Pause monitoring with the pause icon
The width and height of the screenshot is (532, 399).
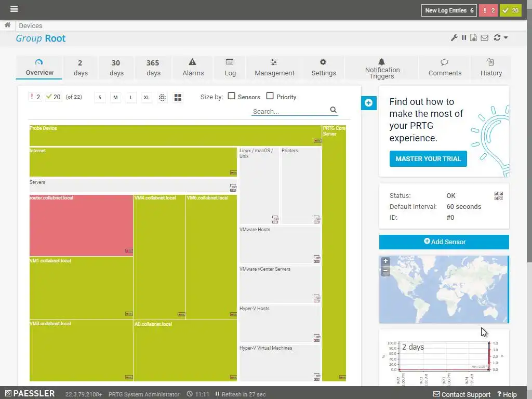(464, 37)
